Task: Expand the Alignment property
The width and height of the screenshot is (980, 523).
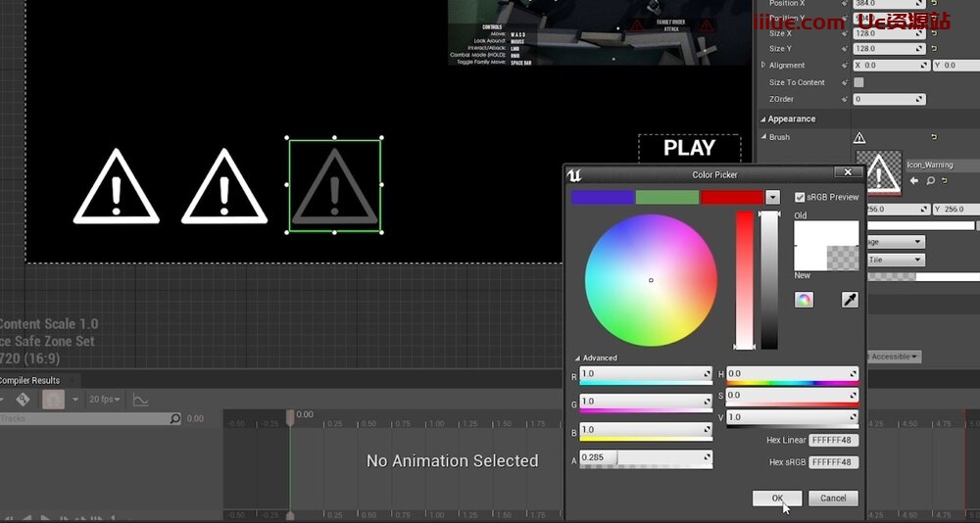Action: pos(764,66)
